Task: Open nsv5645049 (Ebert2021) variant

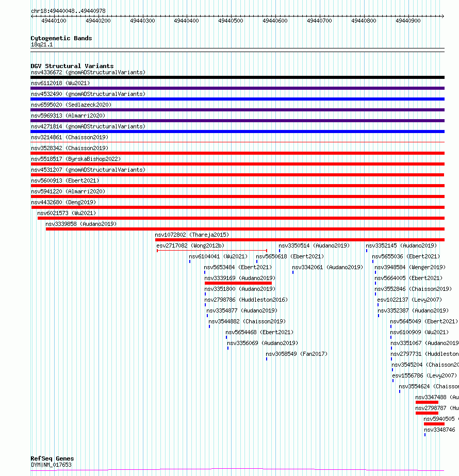Action: (424, 321)
